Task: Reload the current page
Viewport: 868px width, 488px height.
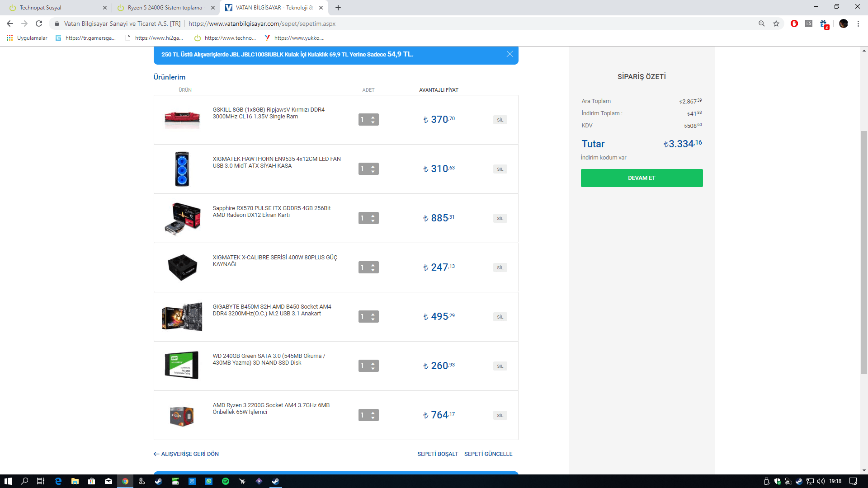Action: click(39, 23)
